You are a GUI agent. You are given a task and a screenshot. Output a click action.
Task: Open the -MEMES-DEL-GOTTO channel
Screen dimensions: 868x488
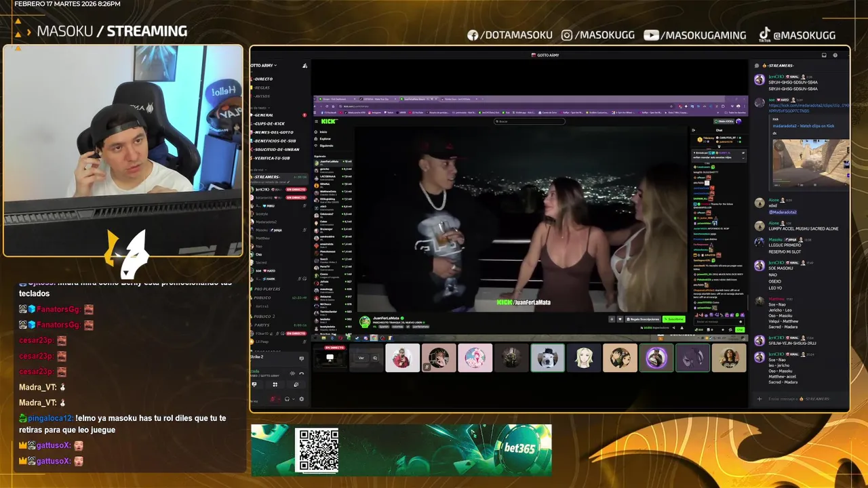point(273,132)
